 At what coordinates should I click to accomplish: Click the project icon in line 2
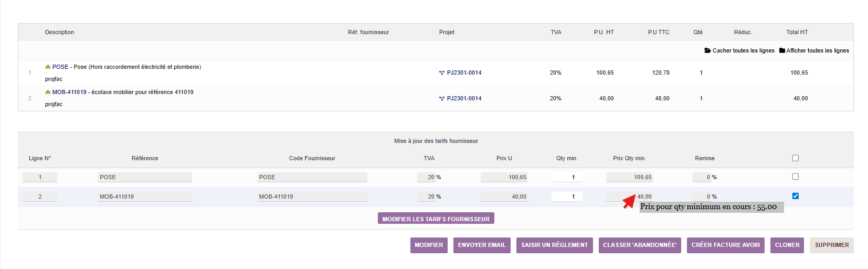[442, 99]
